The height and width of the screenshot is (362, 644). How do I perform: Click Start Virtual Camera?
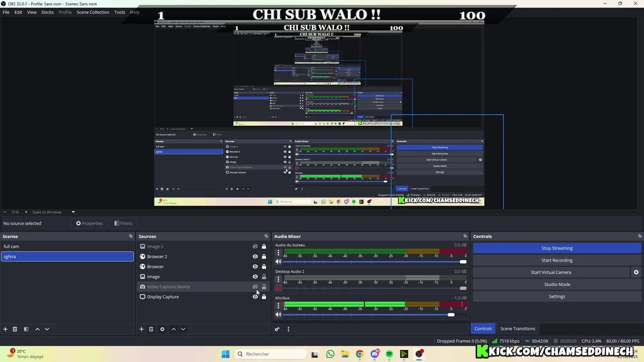(551, 273)
